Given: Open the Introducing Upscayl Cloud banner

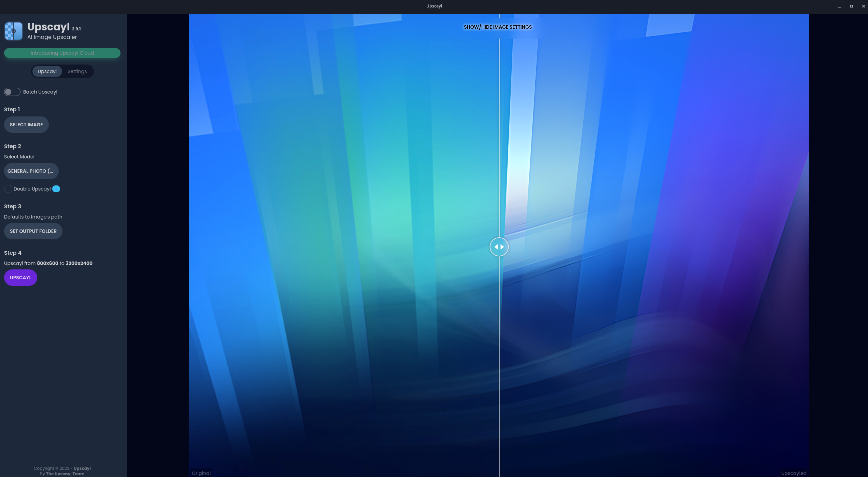Looking at the screenshot, I should 62,53.
